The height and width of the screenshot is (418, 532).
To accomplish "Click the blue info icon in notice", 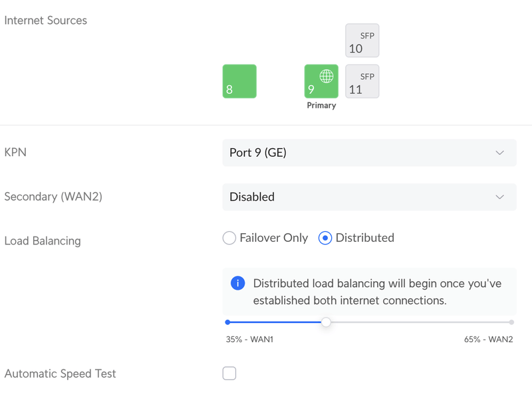I will point(237,283).
